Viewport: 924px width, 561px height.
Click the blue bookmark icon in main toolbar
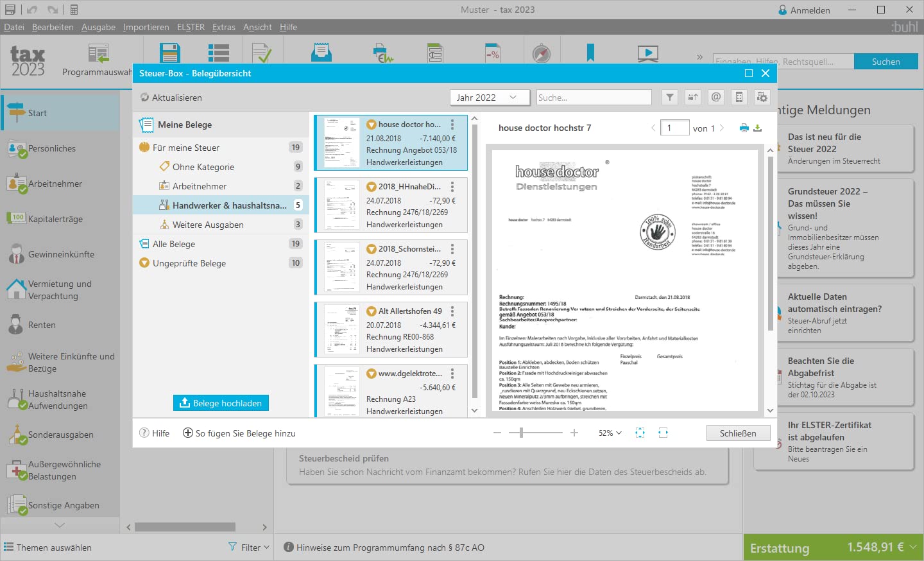coord(590,53)
